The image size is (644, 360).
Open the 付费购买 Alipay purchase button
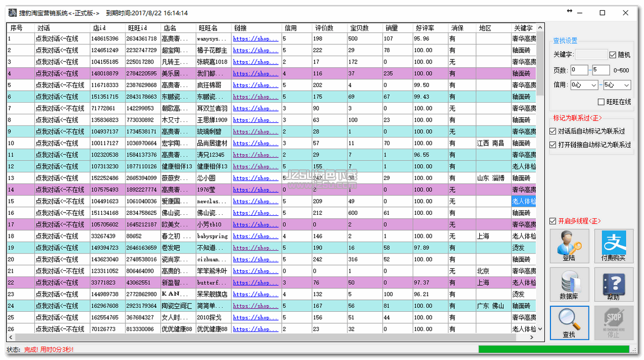(614, 246)
